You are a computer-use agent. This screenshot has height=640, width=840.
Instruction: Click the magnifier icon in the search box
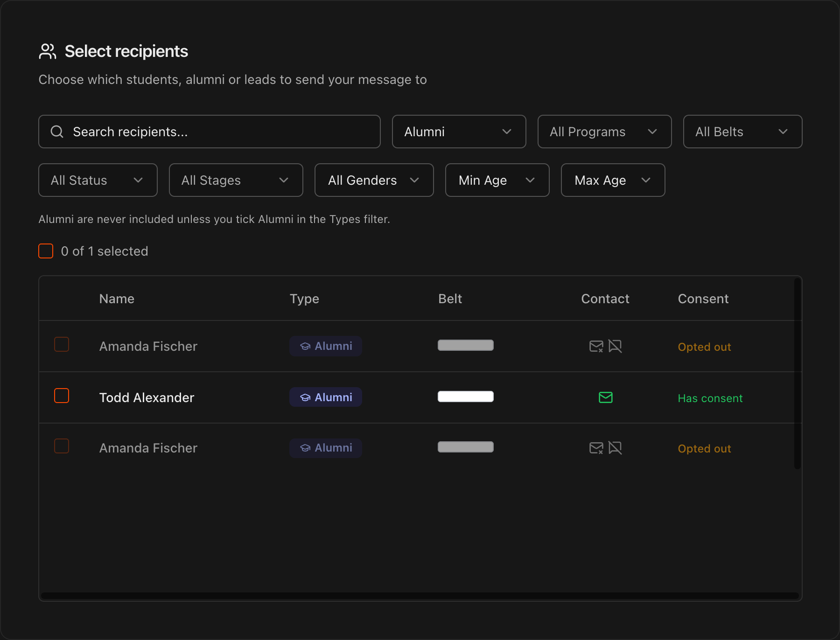[x=57, y=132]
